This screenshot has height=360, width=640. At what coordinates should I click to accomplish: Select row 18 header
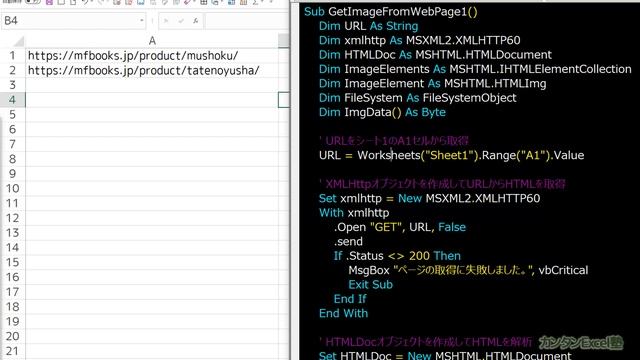pos(13,307)
